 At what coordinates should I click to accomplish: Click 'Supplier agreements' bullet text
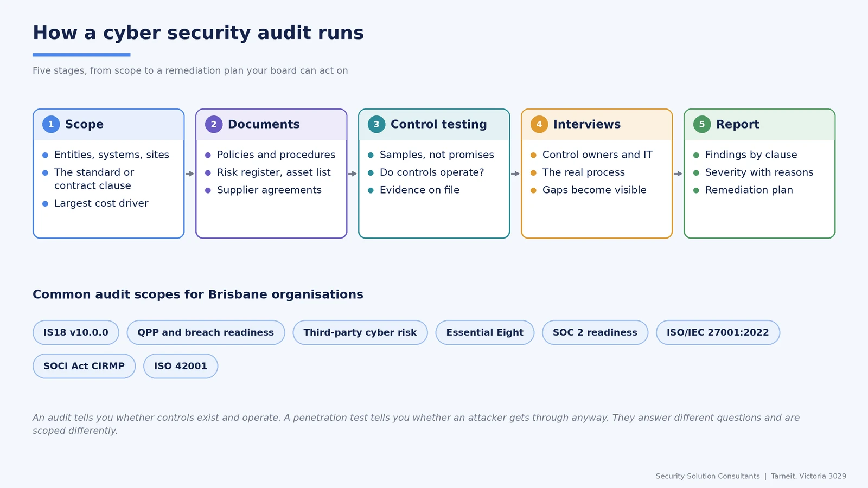pos(269,190)
